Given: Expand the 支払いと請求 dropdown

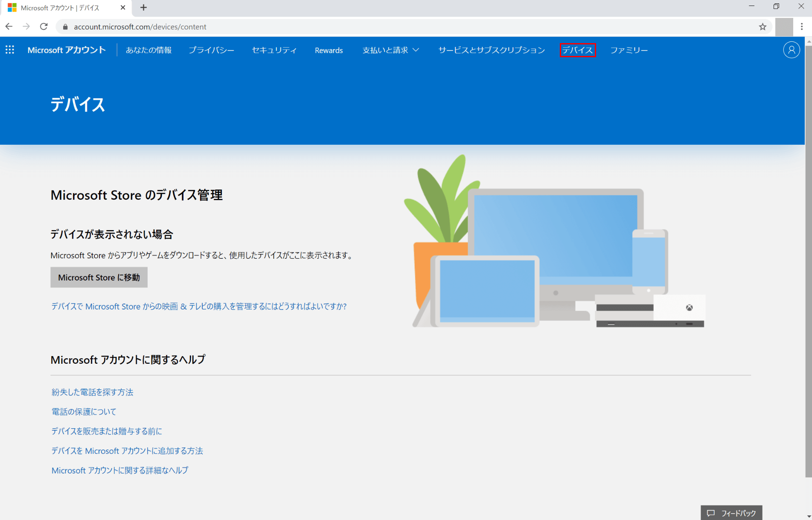Looking at the screenshot, I should click(391, 50).
